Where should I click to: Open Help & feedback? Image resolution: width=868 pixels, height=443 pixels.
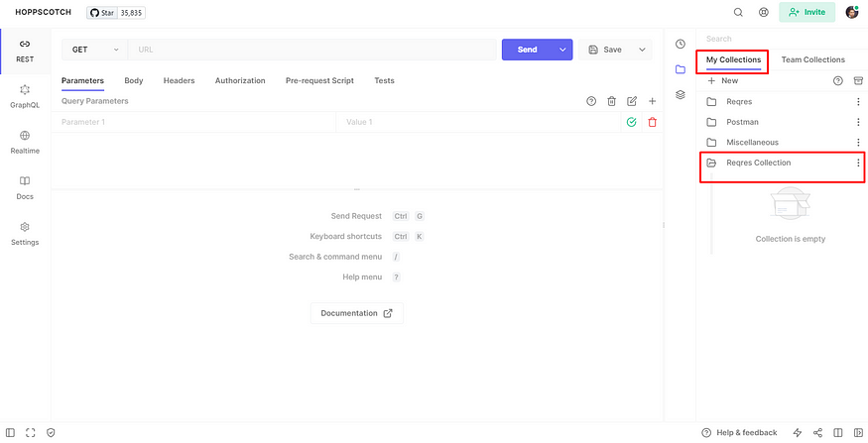click(x=739, y=432)
